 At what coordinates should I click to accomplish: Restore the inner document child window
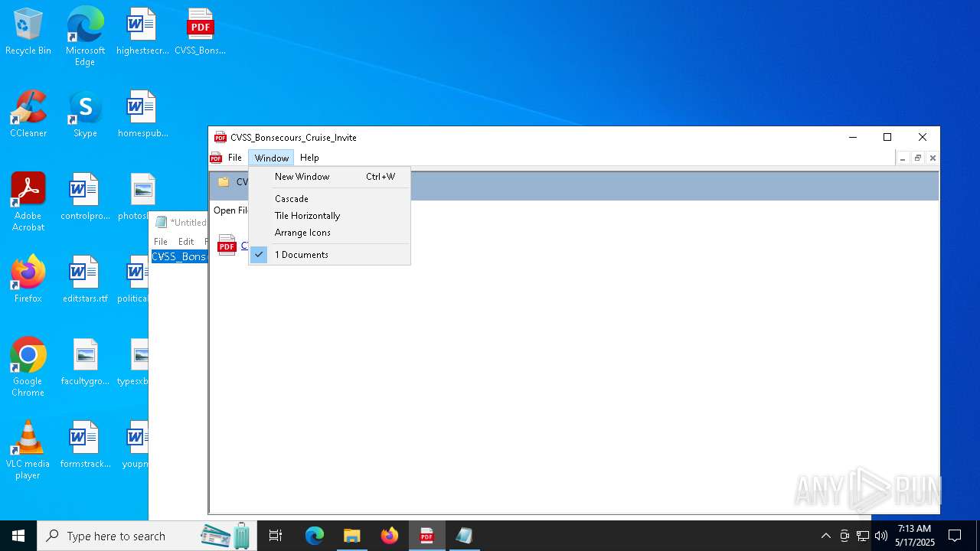click(918, 158)
